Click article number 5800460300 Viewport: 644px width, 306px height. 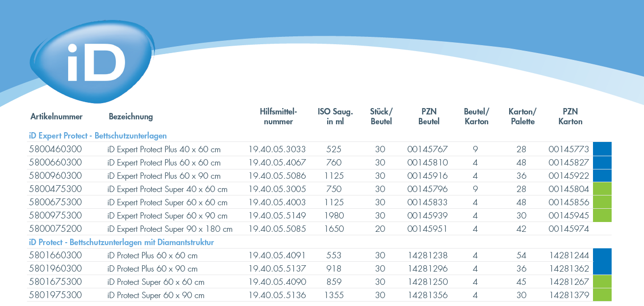point(55,149)
